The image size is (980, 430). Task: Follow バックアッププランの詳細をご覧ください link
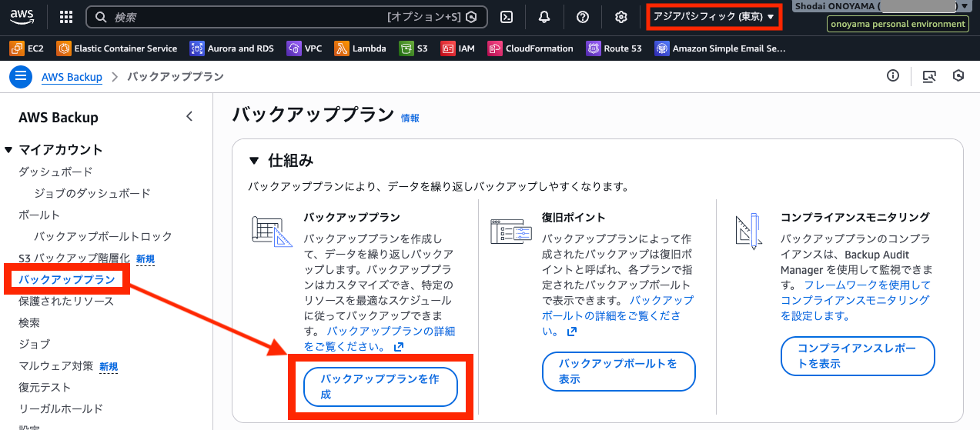coord(379,338)
